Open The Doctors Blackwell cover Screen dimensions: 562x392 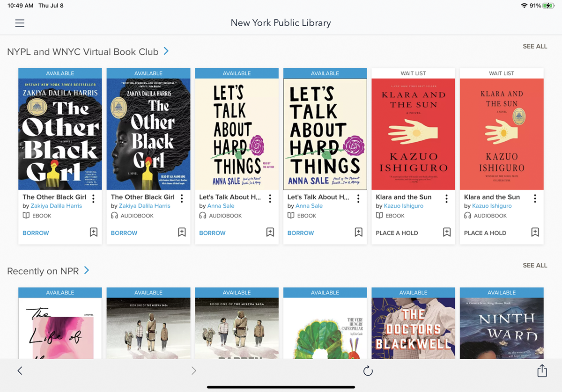click(414, 328)
